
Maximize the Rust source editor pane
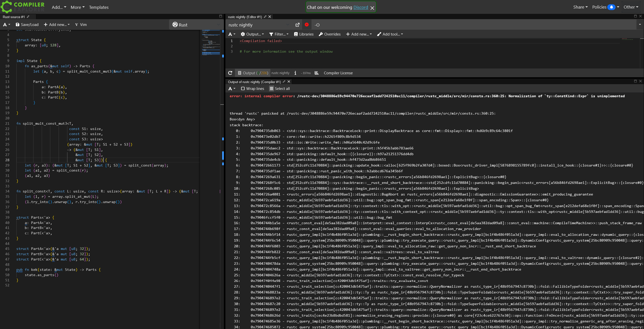point(221,16)
